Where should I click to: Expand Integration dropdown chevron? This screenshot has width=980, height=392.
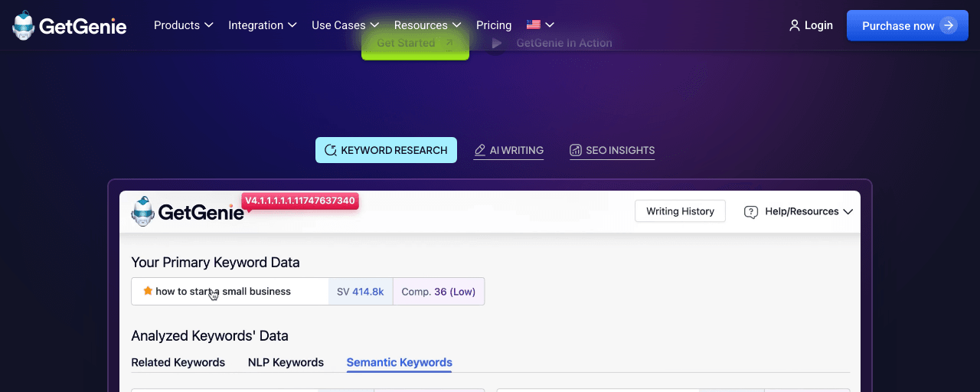pyautogui.click(x=292, y=25)
